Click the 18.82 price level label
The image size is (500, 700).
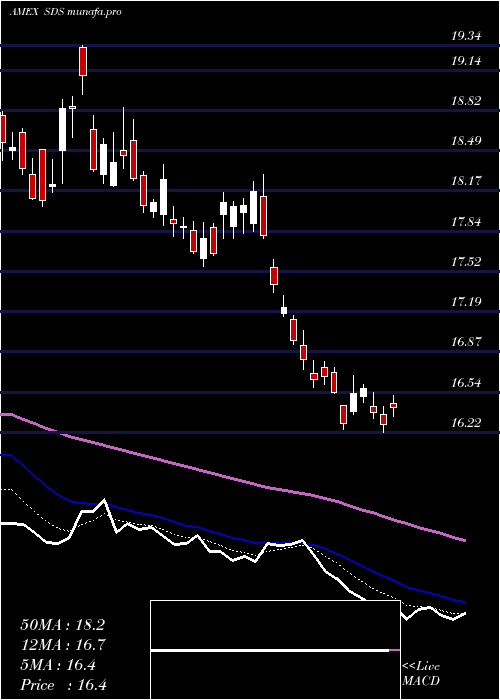click(x=466, y=101)
